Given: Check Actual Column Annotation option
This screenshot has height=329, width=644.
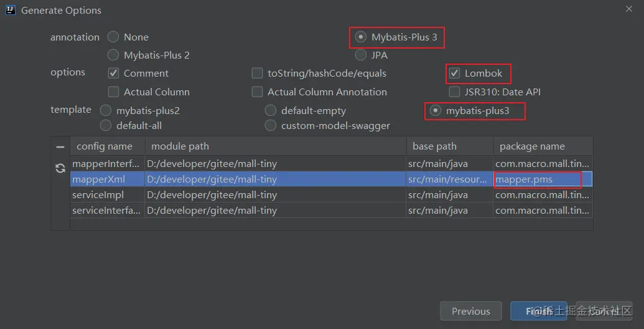Looking at the screenshot, I should [x=257, y=92].
